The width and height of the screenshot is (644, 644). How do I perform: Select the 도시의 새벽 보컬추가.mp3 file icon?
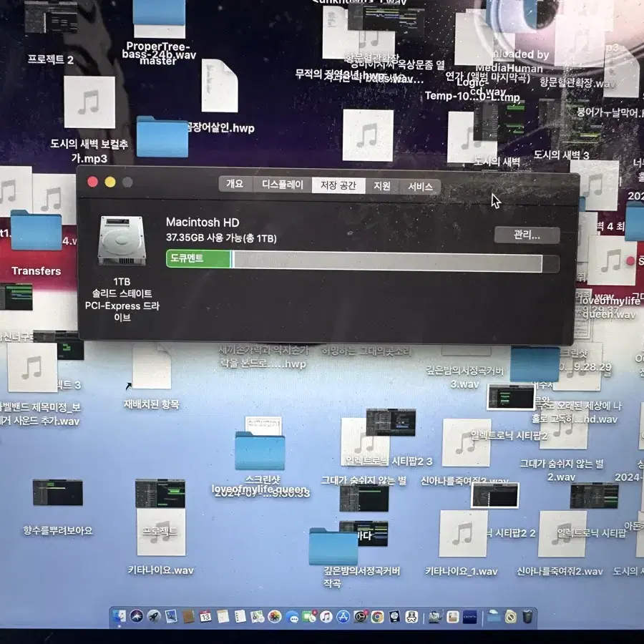click(89, 102)
